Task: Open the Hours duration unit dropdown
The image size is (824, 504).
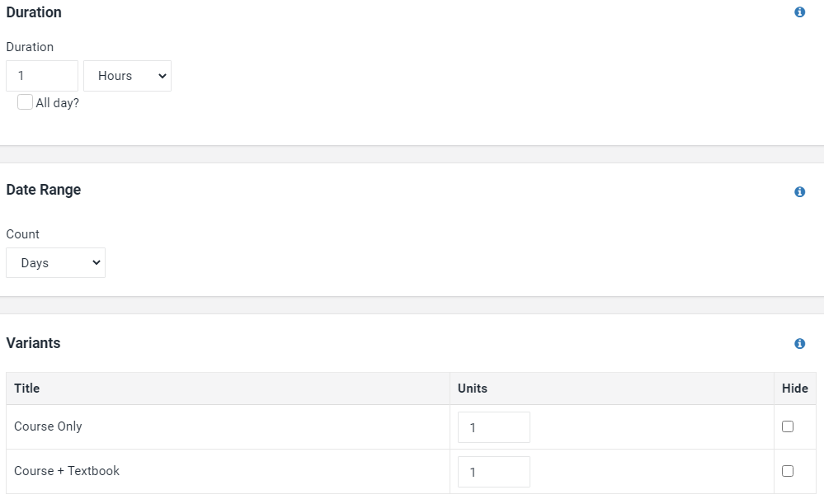Action: [127, 76]
